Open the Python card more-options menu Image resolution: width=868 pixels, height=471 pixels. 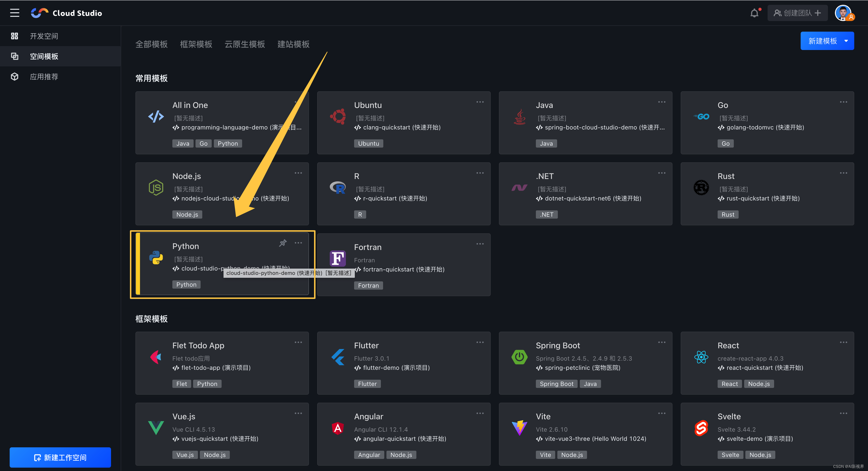coord(298,243)
